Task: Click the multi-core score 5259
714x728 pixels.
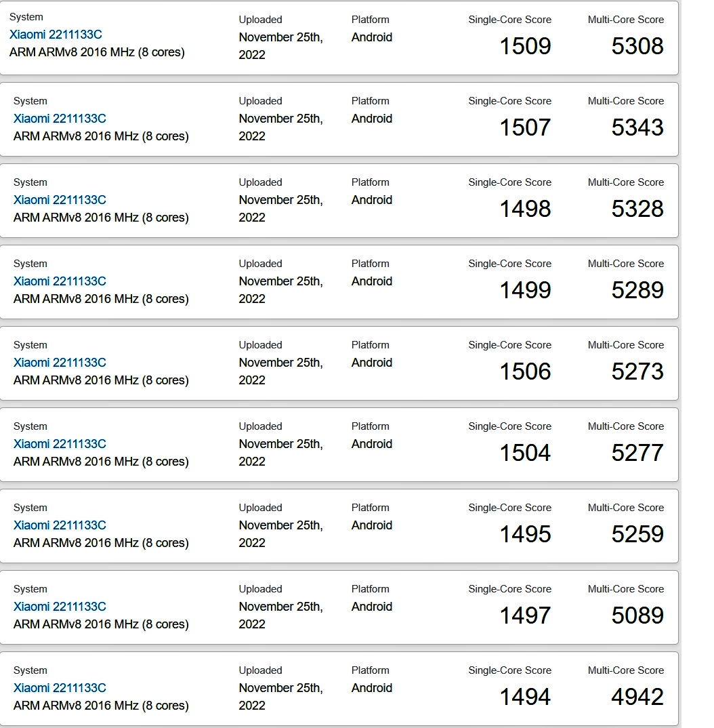Action: (637, 534)
